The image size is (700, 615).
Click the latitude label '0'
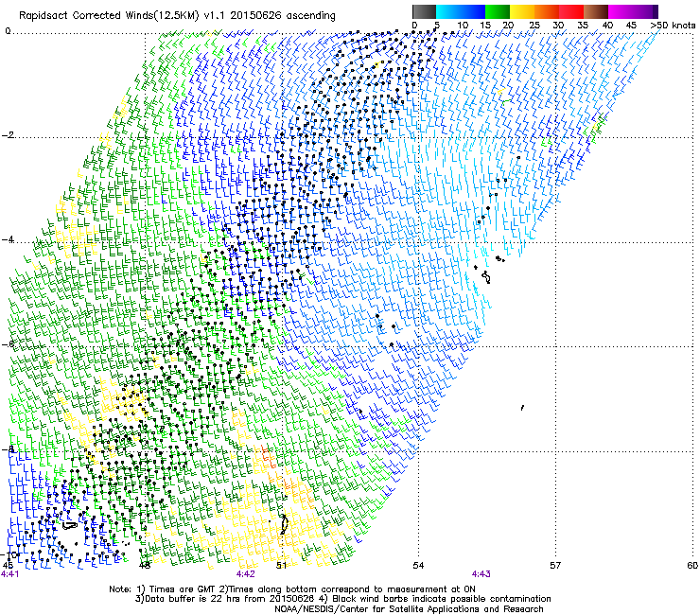8,31
